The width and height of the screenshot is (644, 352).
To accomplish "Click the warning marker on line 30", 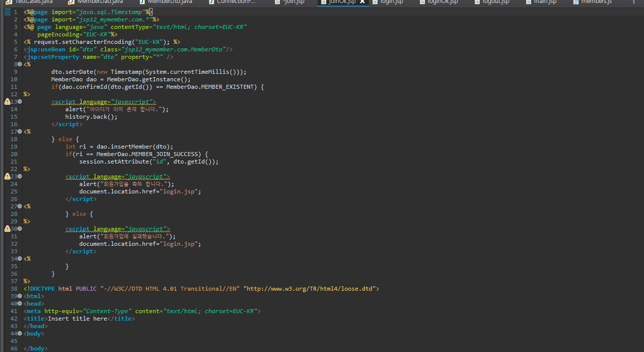I will click(x=7, y=229).
